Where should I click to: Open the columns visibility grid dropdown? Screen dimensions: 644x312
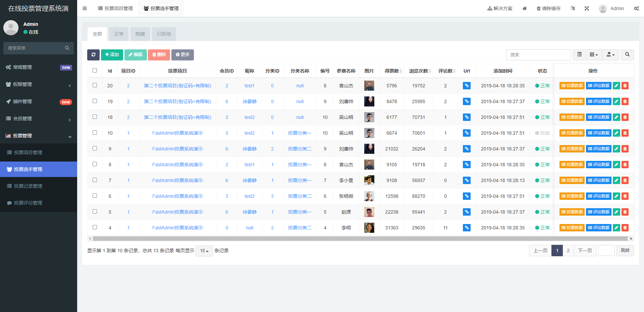pos(594,55)
